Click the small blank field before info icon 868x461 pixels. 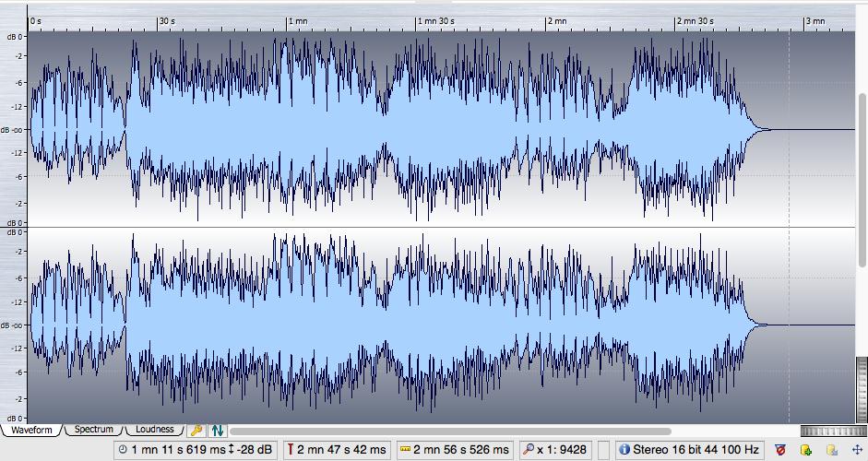click(x=603, y=449)
